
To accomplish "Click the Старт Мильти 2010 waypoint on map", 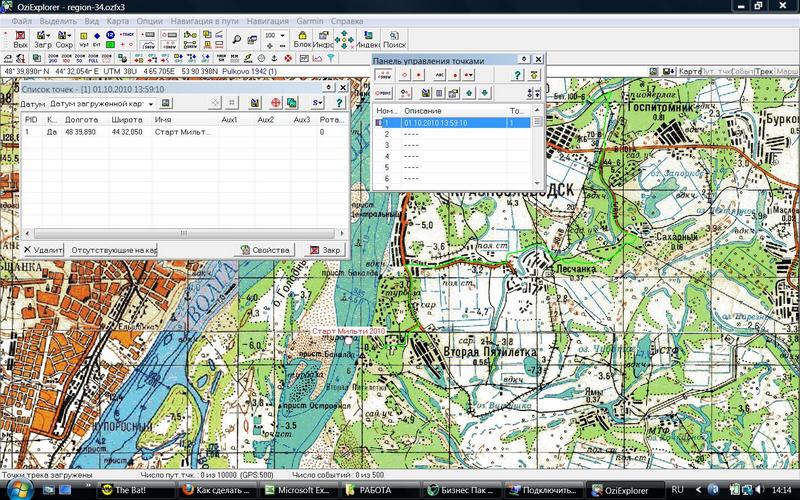I will click(x=348, y=340).
